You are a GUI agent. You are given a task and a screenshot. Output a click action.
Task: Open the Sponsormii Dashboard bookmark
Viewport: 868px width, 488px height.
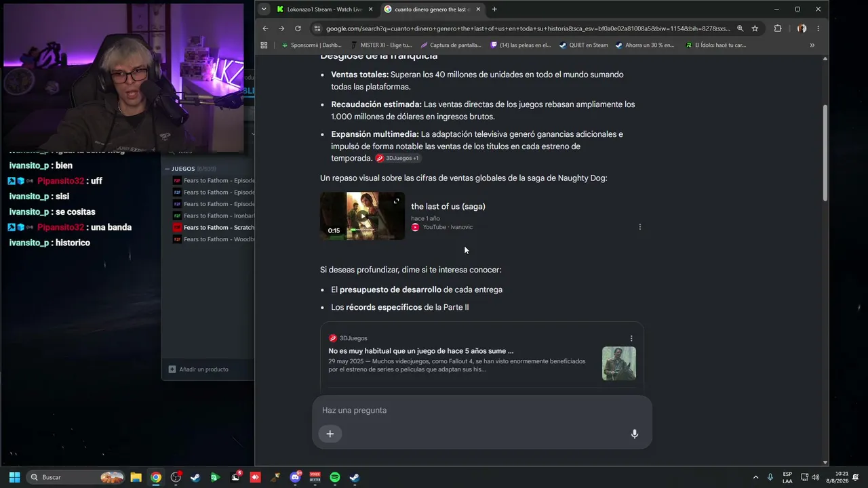coord(311,45)
